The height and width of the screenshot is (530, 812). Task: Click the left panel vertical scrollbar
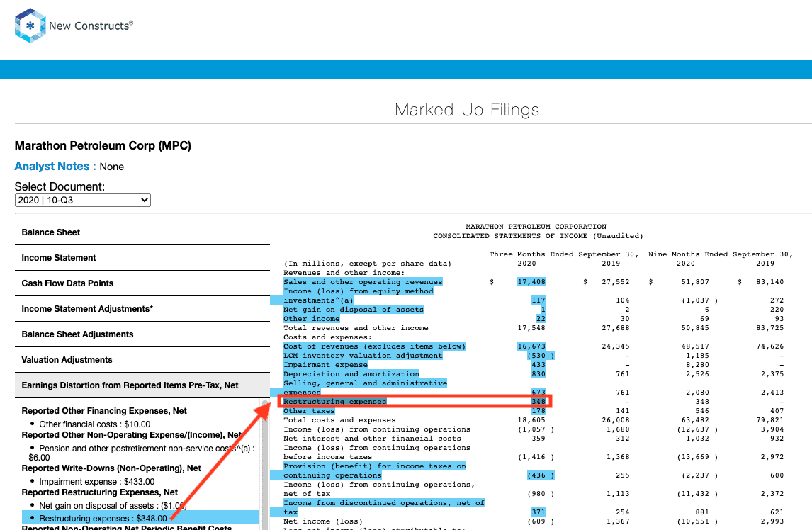pyautogui.click(x=264, y=464)
